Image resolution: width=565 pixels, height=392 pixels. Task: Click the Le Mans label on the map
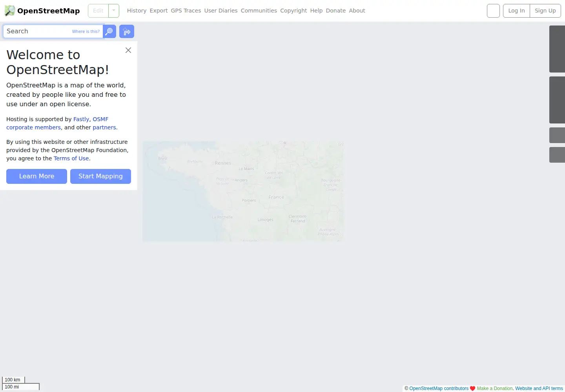coord(246,169)
